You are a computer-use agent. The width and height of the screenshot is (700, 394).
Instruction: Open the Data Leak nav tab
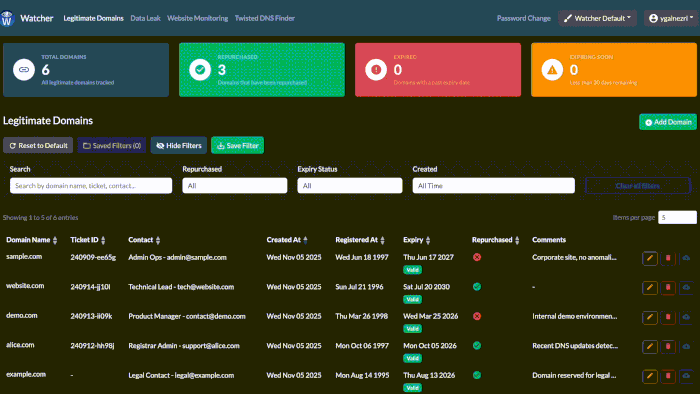click(x=145, y=18)
